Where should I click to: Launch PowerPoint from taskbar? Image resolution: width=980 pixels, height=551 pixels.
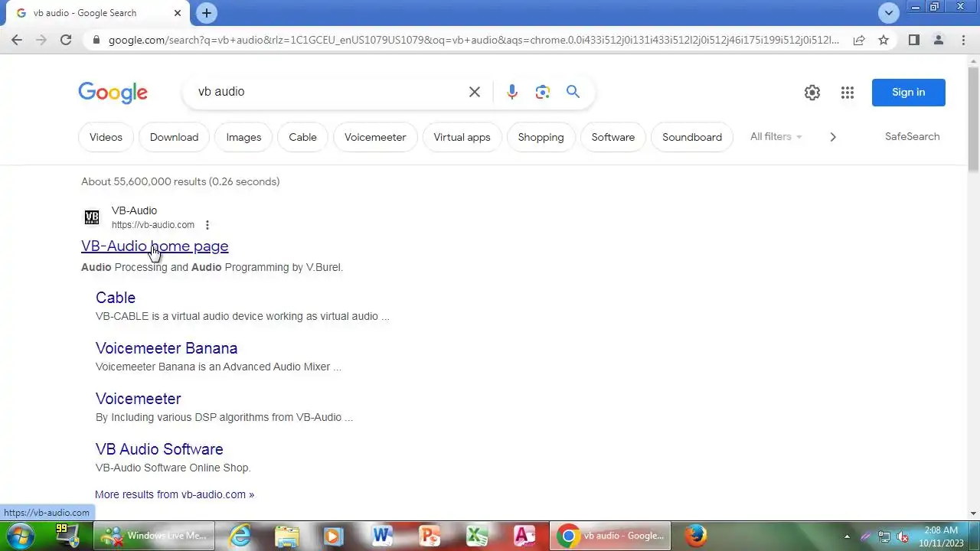pos(429,536)
